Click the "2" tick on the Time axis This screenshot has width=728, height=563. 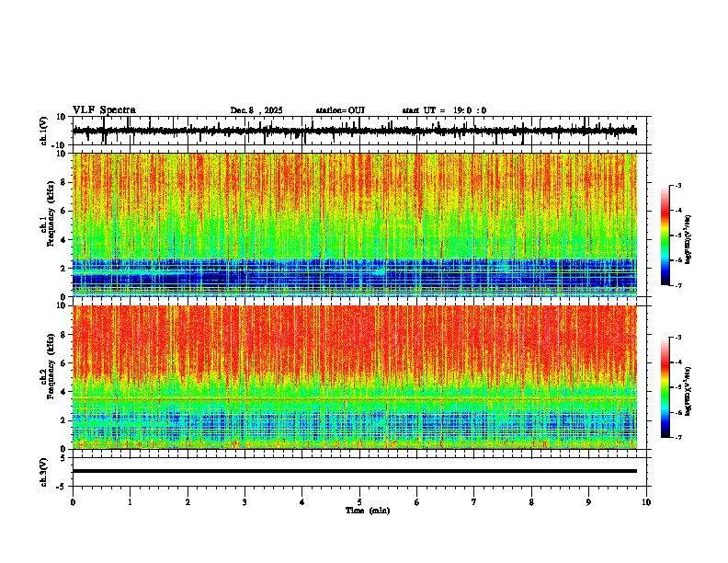tap(188, 502)
